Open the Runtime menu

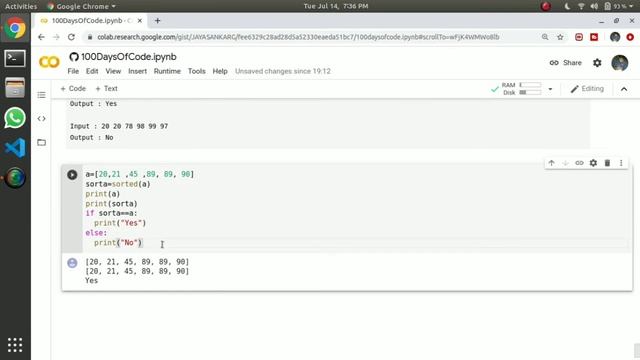(167, 71)
